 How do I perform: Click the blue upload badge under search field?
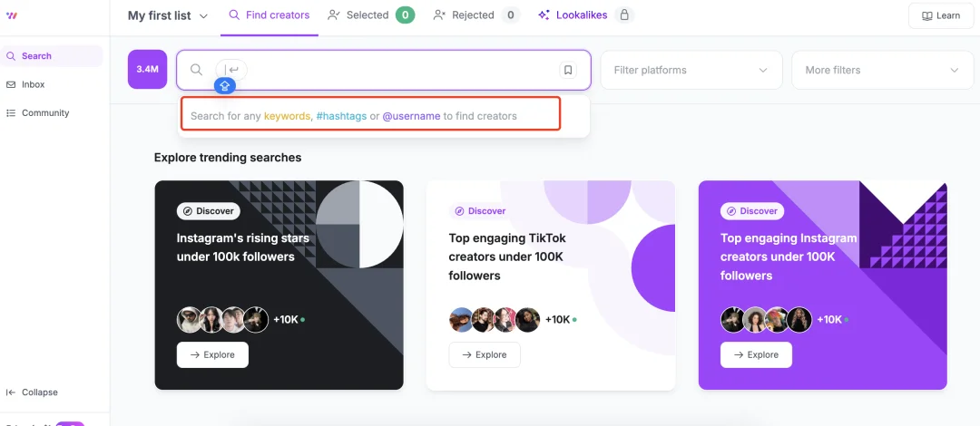[225, 85]
